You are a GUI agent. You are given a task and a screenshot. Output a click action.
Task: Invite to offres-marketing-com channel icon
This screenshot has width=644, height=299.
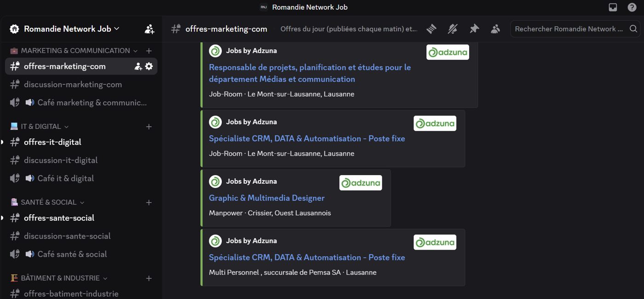138,66
